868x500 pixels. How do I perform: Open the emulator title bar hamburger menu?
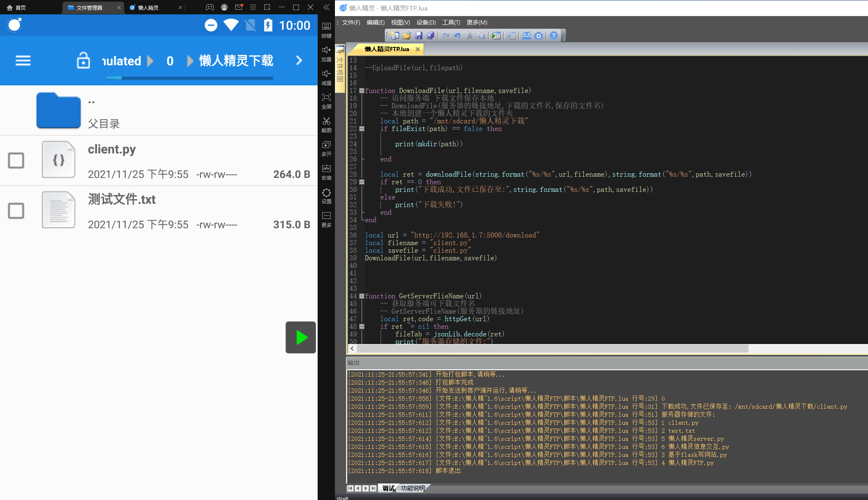point(253,7)
